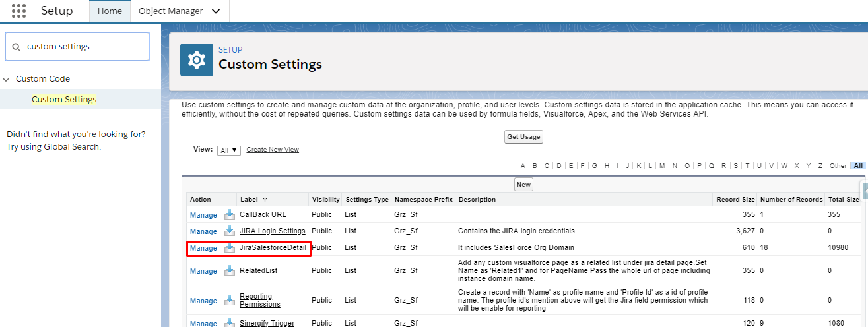Open the App Launcher grid icon
Screen dimensions: 868x327
click(x=19, y=11)
